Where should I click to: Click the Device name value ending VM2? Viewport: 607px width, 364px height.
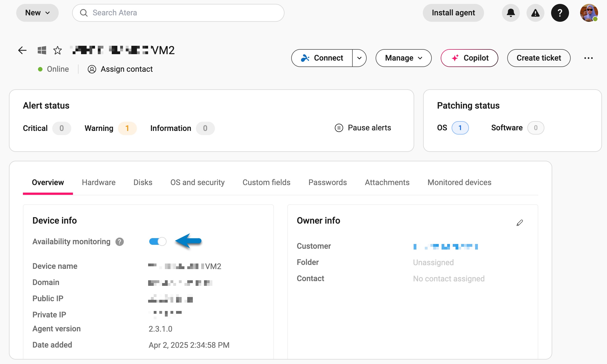[x=184, y=266]
